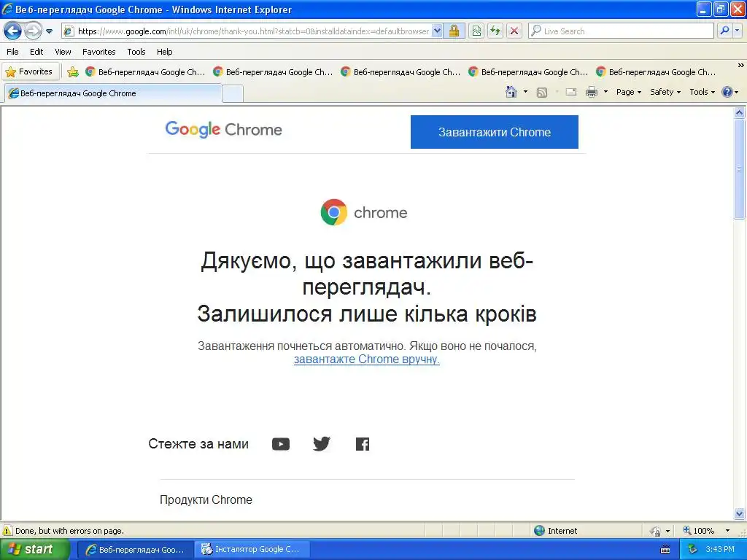The width and height of the screenshot is (747, 560).
Task: Open the YouTube social icon
Action: pos(281,444)
